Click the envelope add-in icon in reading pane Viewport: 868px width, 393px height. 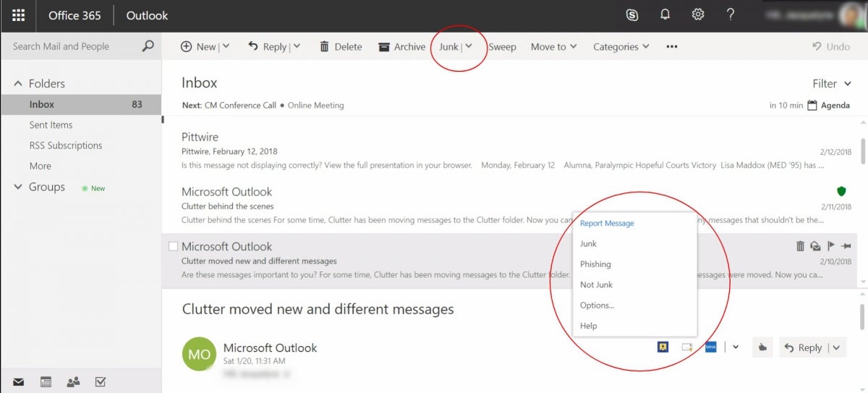pyautogui.click(x=687, y=347)
